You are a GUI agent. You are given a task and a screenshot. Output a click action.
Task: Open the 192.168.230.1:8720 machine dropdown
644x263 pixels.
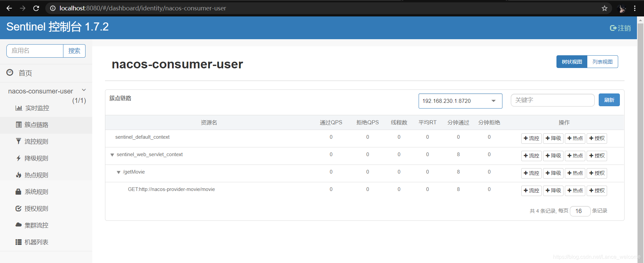[460, 101]
